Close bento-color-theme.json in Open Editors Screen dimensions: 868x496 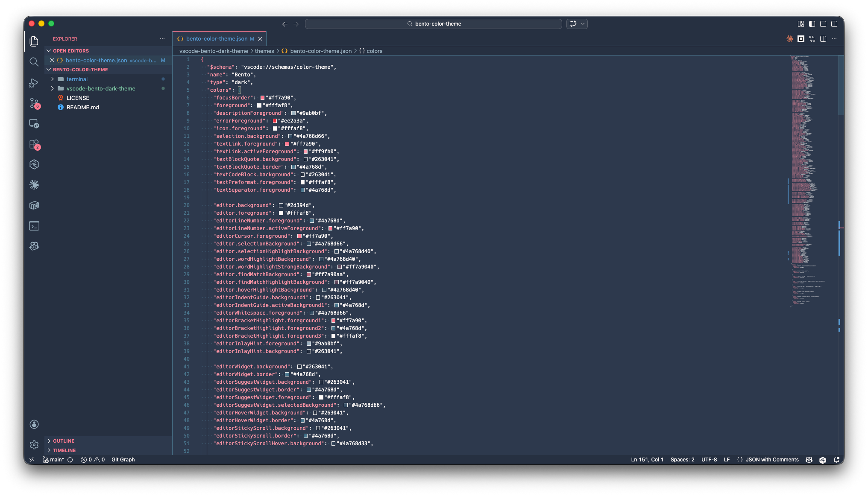52,60
